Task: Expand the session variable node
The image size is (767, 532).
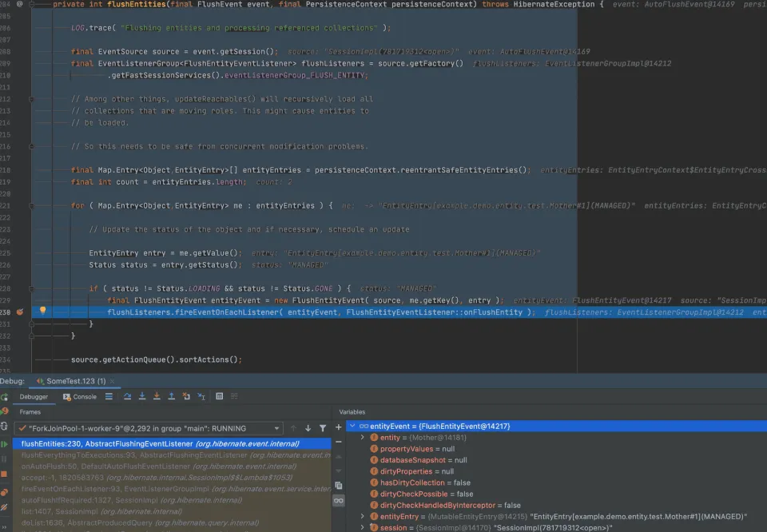Action: click(x=363, y=527)
